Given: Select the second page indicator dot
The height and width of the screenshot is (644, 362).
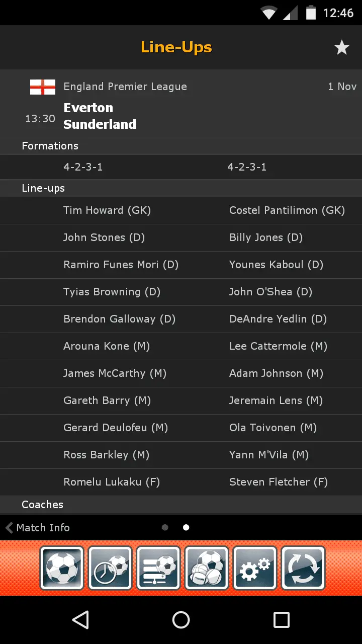Looking at the screenshot, I should click(186, 528).
